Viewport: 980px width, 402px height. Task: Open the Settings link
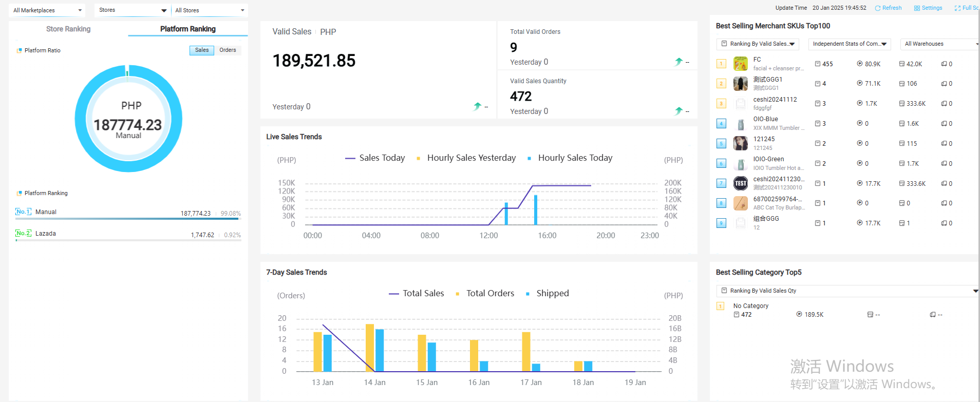(932, 8)
